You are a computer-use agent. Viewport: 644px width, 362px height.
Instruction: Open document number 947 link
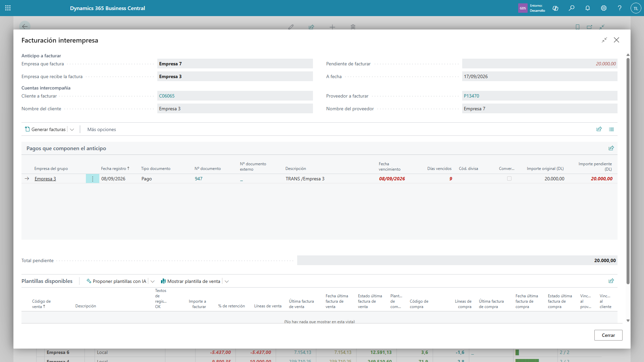point(199,179)
